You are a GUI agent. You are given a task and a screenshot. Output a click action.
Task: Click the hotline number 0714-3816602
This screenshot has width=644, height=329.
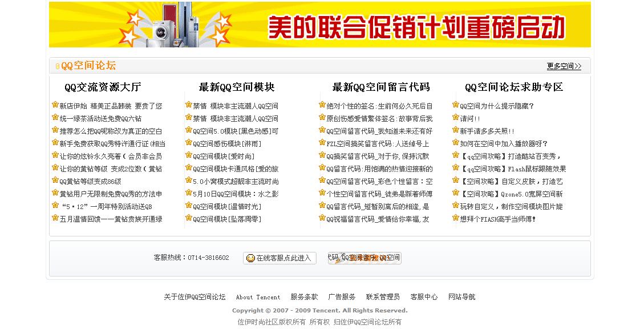pyautogui.click(x=208, y=258)
